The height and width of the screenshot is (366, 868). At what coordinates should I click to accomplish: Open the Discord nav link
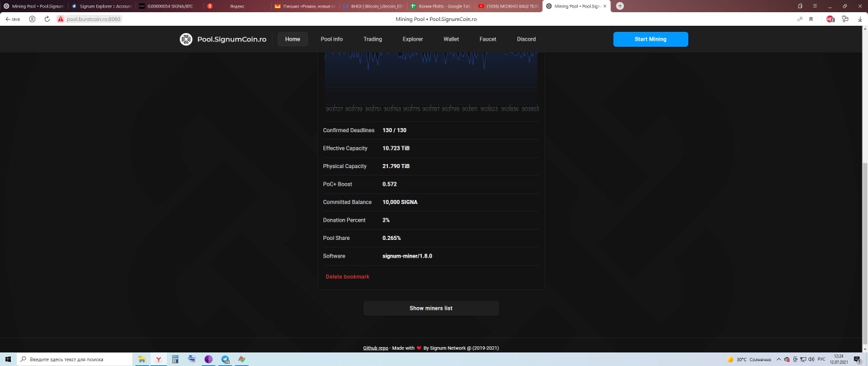click(x=526, y=39)
